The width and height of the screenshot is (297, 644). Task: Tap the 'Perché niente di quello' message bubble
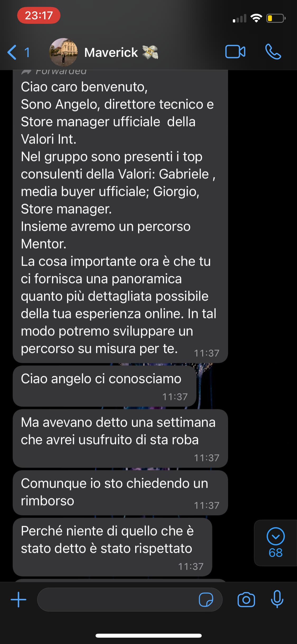112,547
